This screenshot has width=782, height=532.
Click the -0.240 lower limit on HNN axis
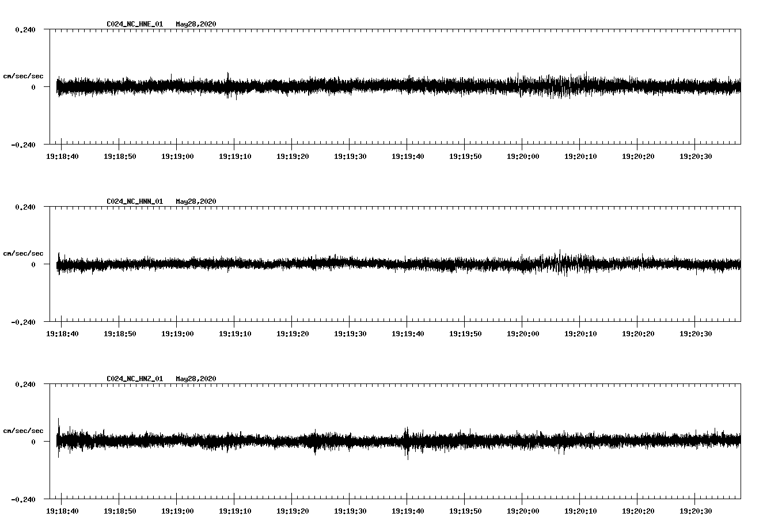[x=23, y=322]
